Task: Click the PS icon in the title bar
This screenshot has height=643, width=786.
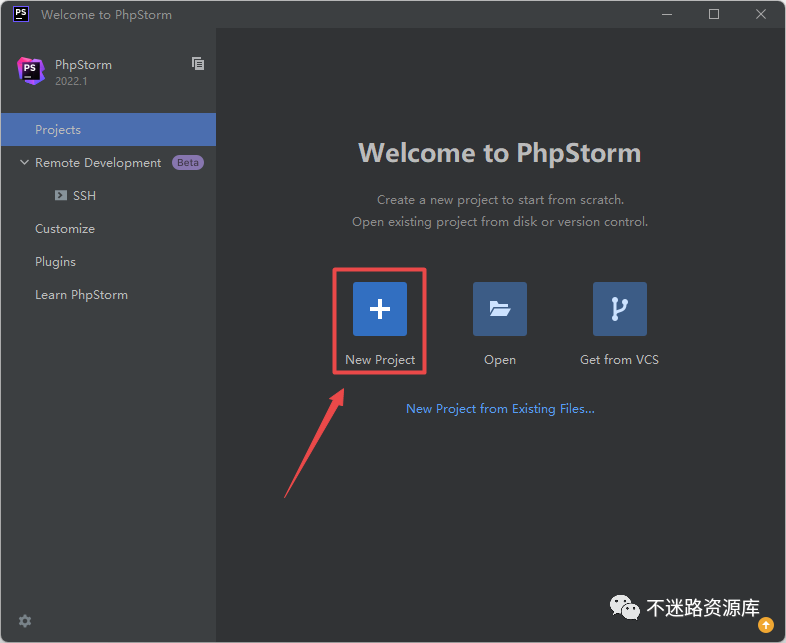Action: (x=21, y=14)
